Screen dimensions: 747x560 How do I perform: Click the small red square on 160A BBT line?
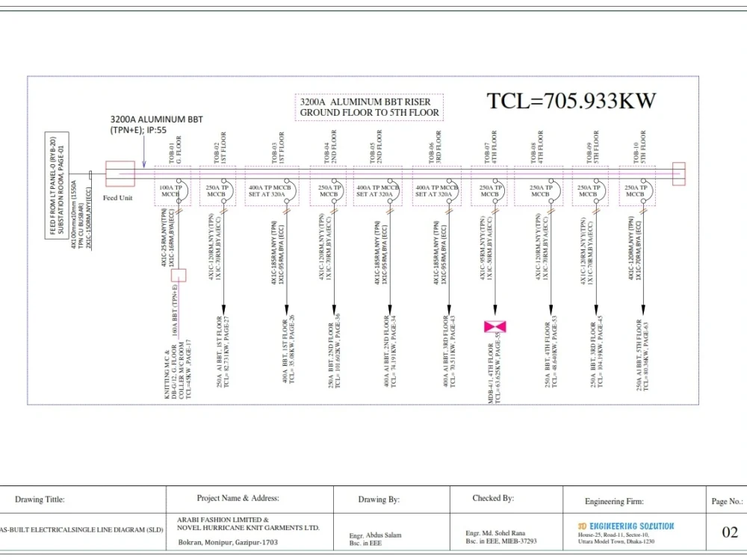point(179,276)
